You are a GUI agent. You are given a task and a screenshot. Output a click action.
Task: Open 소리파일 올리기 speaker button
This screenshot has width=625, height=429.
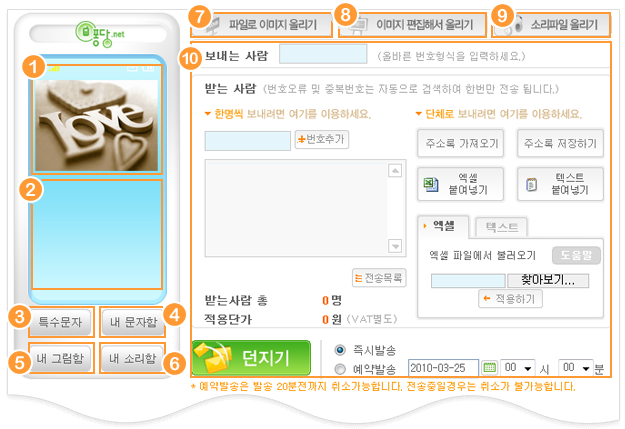click(552, 25)
